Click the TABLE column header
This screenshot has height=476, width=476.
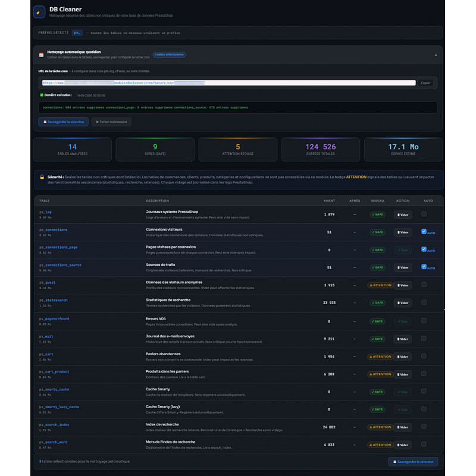(x=44, y=201)
